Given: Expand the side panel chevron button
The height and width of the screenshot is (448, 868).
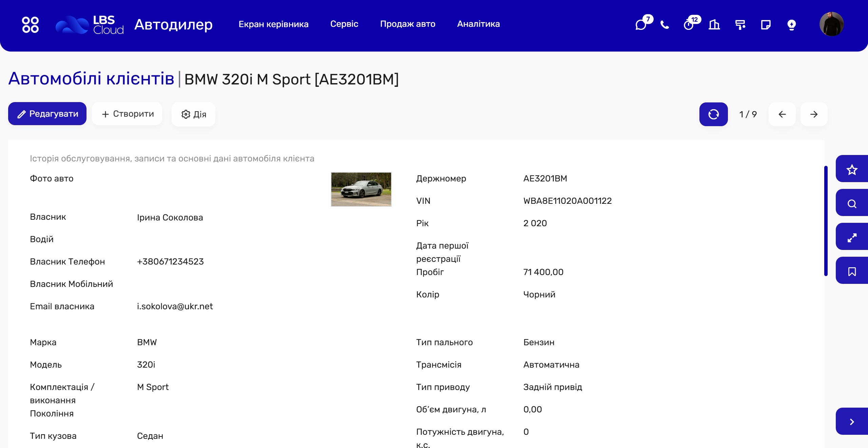Looking at the screenshot, I should (x=852, y=422).
